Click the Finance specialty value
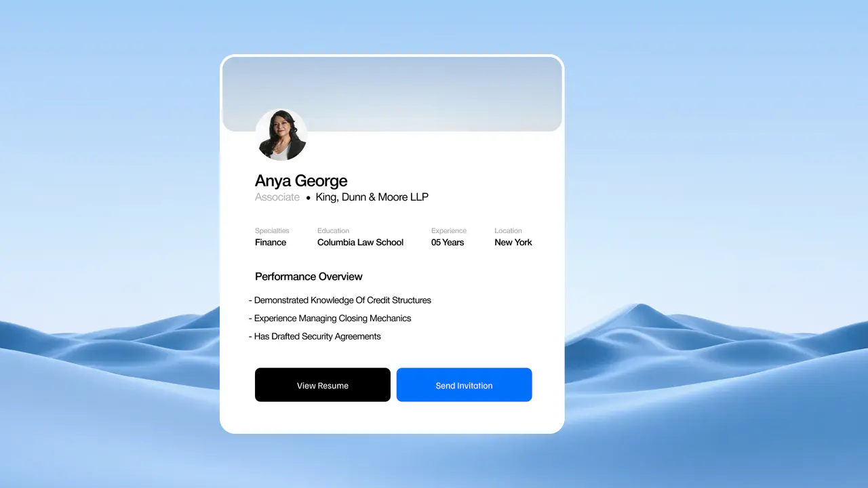The width and height of the screenshot is (868, 488). pos(271,243)
